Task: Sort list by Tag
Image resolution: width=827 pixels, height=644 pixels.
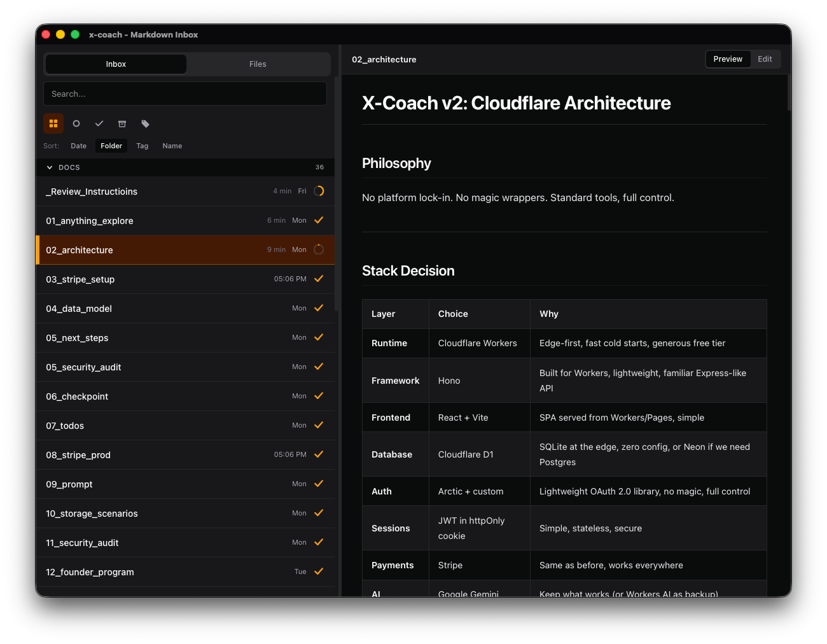Action: click(x=142, y=146)
